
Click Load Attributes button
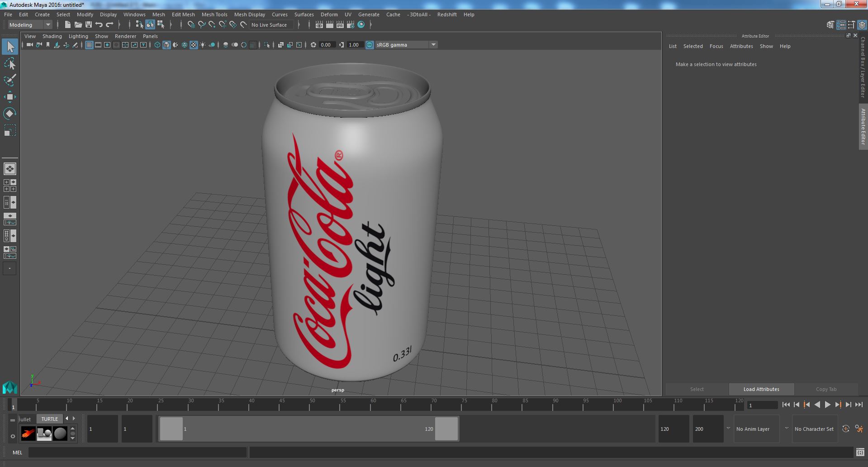(761, 389)
